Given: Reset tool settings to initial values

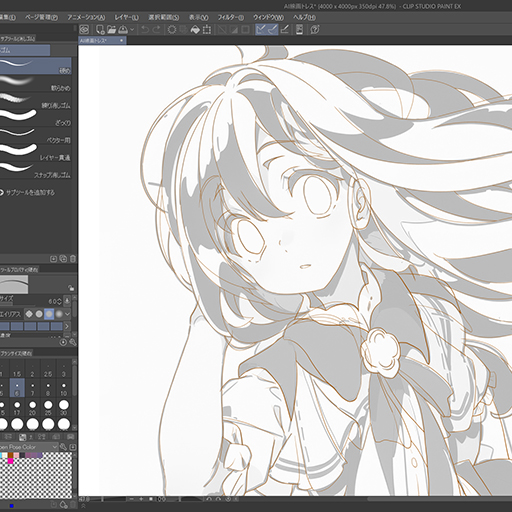Looking at the screenshot, I should pos(63,343).
